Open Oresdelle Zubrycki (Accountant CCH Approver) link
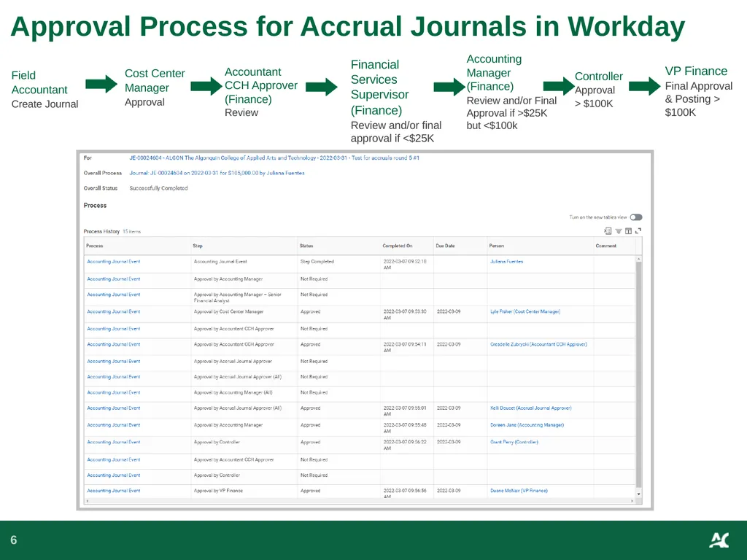747x560 pixels. coord(538,344)
